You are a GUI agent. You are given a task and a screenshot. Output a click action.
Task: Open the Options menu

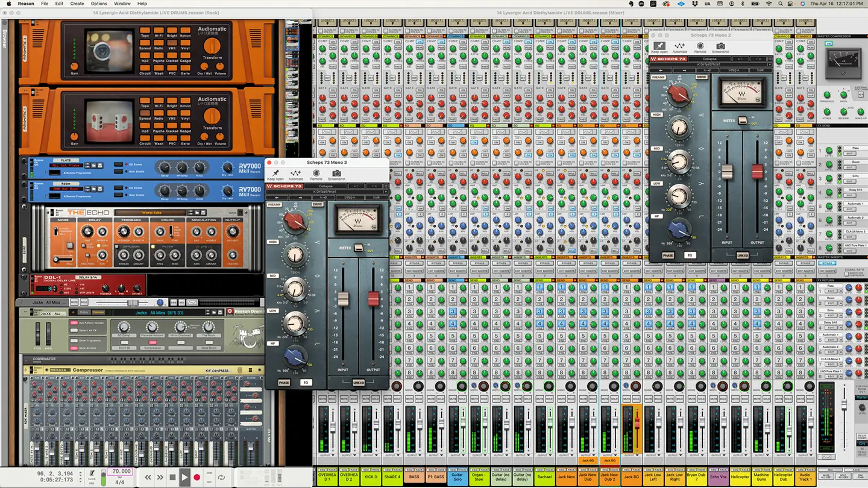[x=99, y=4]
